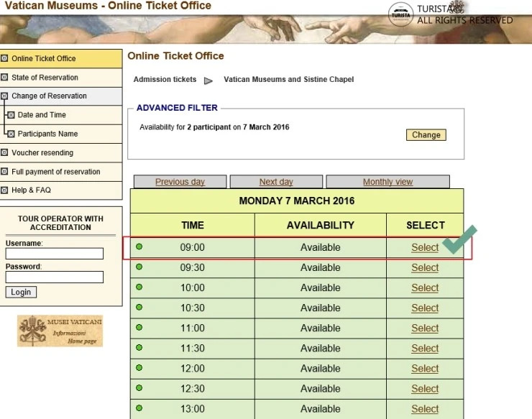This screenshot has height=419, width=532.
Task: Select the 10:00 time slot
Action: [425, 287]
